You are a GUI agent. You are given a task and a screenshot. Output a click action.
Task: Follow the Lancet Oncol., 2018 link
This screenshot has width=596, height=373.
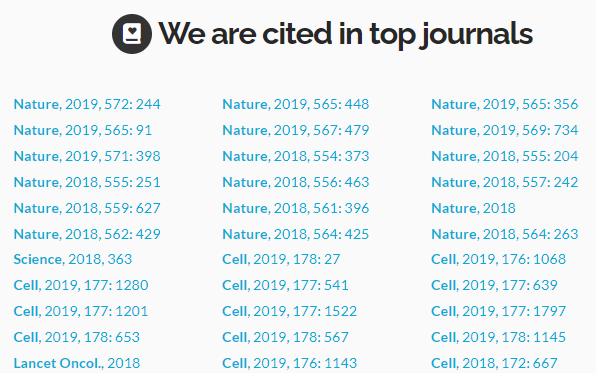click(77, 363)
